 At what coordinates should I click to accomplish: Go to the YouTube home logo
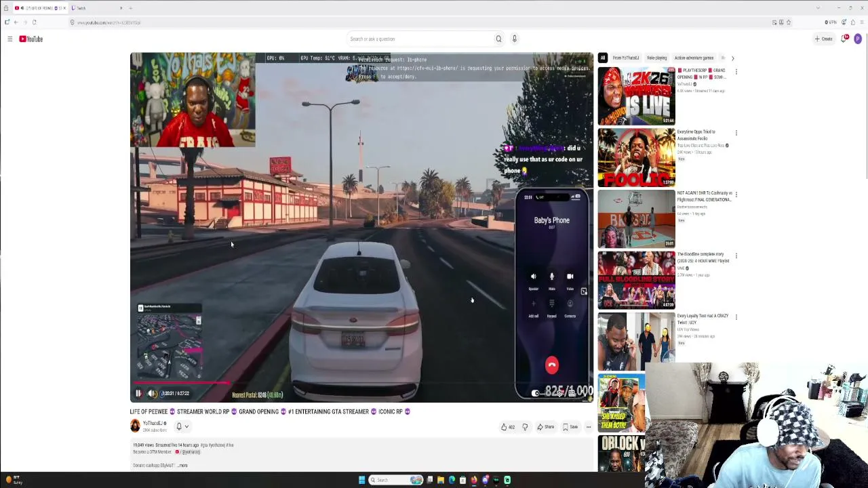point(31,39)
